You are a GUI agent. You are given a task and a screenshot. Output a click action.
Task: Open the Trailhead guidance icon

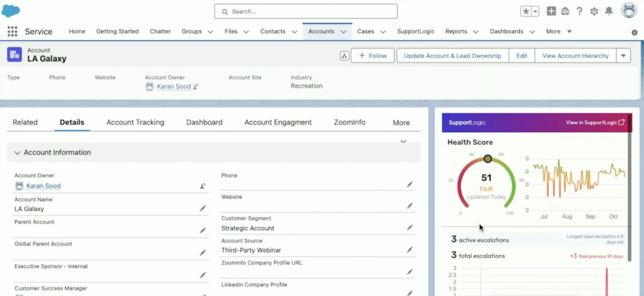click(565, 11)
